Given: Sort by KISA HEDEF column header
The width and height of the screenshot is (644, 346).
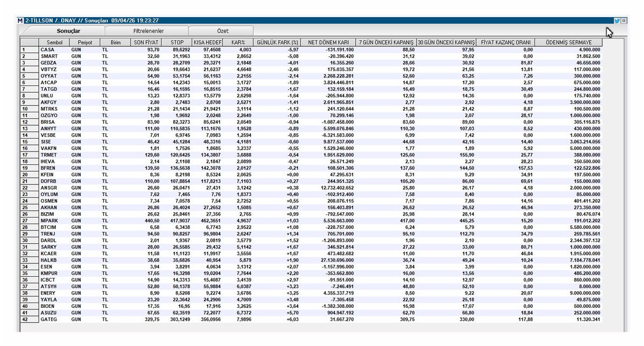Looking at the screenshot, I should (207, 42).
